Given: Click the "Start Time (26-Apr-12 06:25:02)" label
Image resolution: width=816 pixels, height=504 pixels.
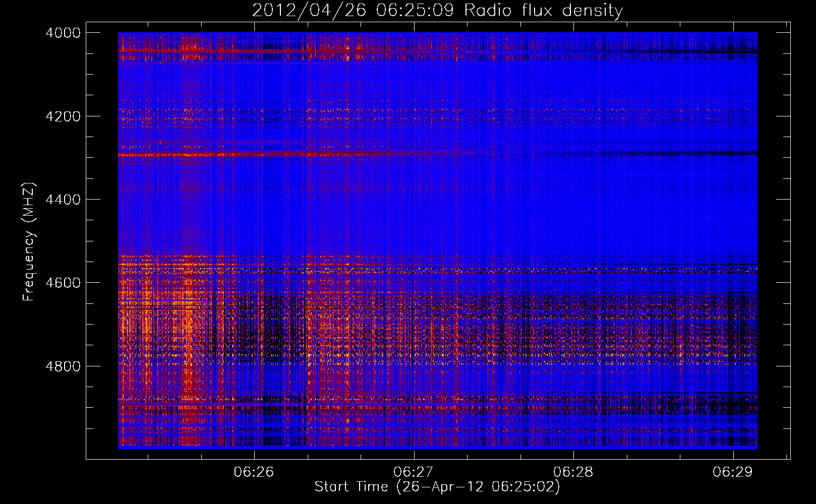Looking at the screenshot, I should pos(437,487).
